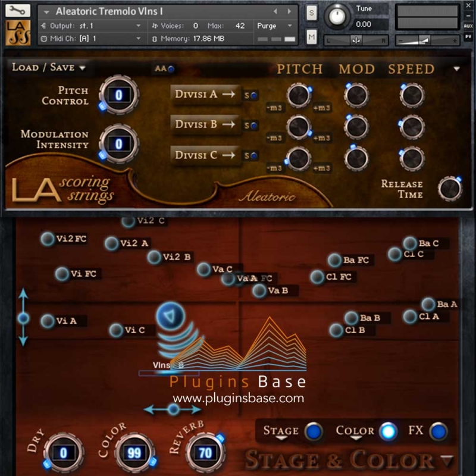Viewport: 476px width, 476px height.
Task: Click the Vi2 FC stage position marker
Action: 48,239
